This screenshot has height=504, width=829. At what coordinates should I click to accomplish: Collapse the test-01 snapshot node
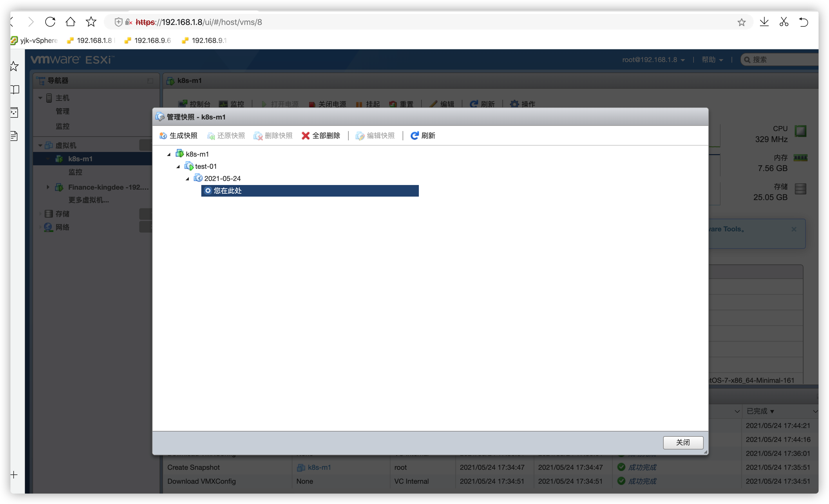click(x=178, y=166)
